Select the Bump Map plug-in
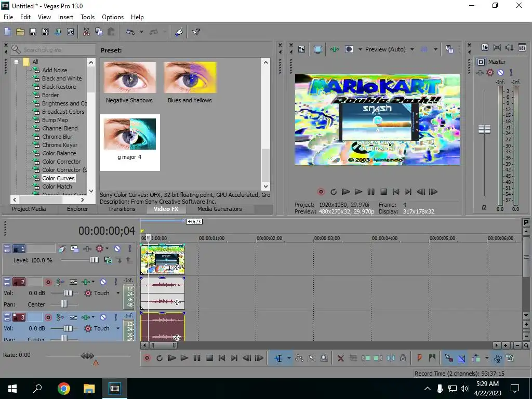The image size is (532, 399). pyautogui.click(x=55, y=120)
